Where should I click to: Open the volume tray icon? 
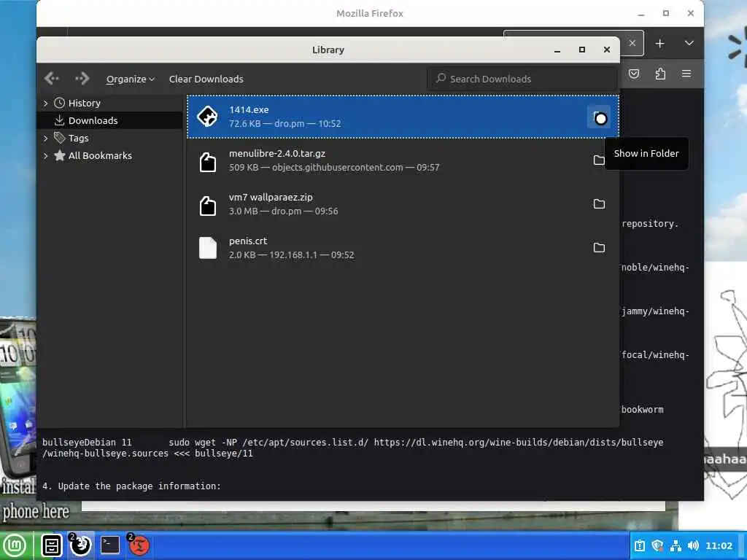[x=693, y=545]
